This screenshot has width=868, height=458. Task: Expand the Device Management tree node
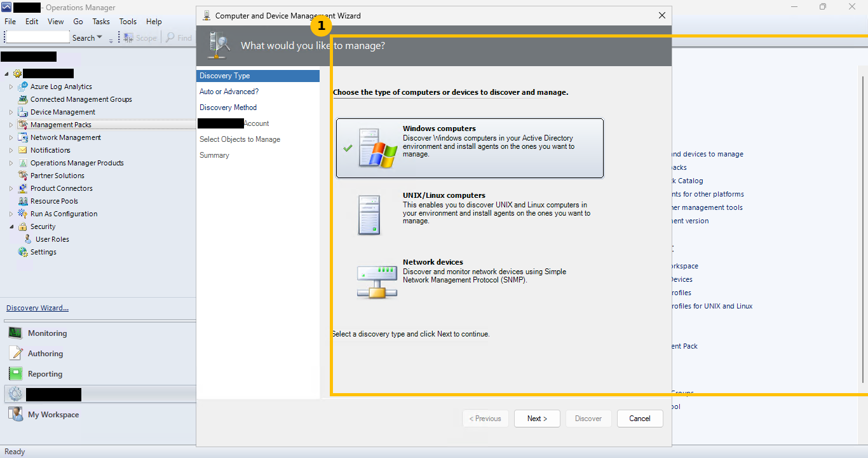click(11, 112)
